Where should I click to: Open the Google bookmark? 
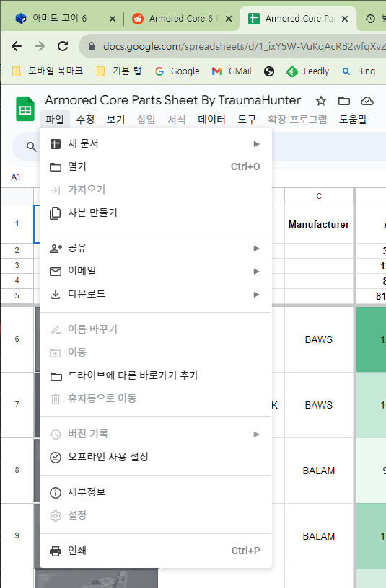[177, 71]
